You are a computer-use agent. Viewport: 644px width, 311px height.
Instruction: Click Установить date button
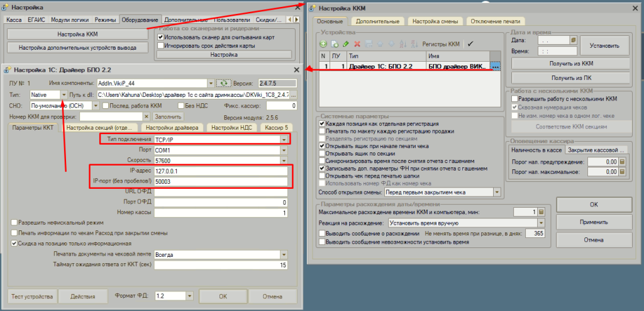coord(604,46)
